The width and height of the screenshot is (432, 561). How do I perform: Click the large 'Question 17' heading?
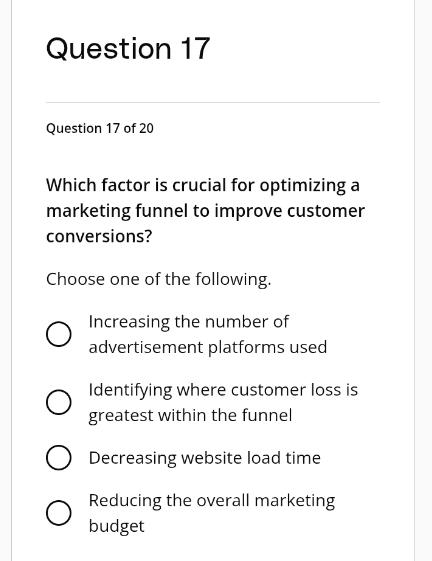point(128,49)
